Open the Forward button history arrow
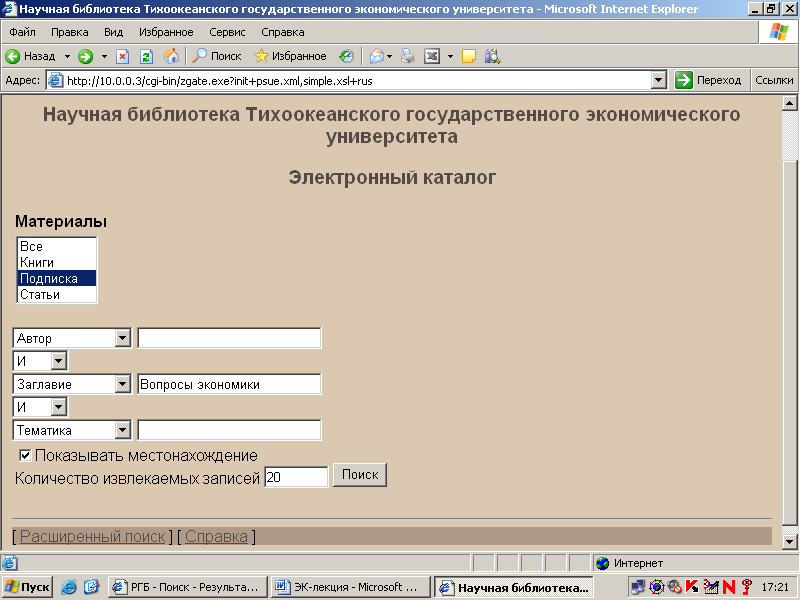Viewport: 800px width, 600px height. (104, 56)
